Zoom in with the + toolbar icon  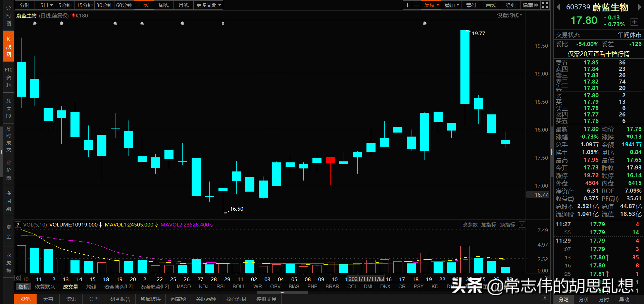click(x=407, y=5)
